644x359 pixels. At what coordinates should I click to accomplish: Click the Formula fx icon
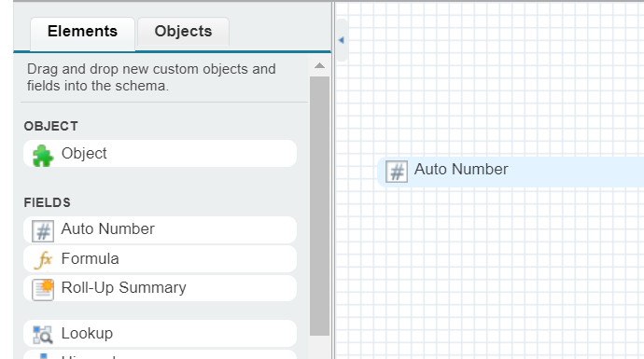(43, 260)
